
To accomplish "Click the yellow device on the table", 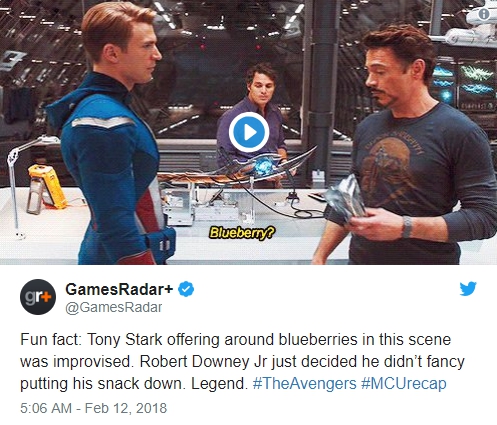I will coord(46,187).
